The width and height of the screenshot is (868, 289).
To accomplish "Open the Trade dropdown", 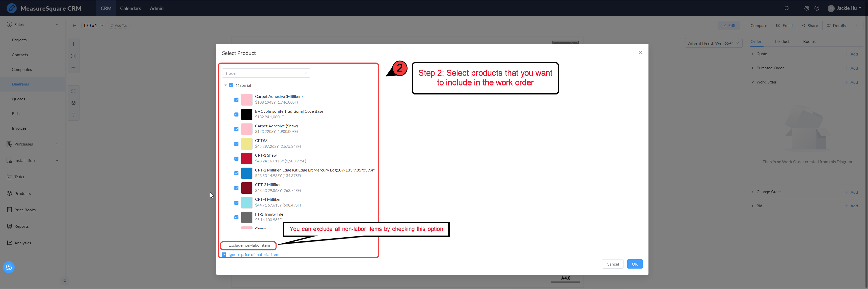I will pyautogui.click(x=266, y=73).
